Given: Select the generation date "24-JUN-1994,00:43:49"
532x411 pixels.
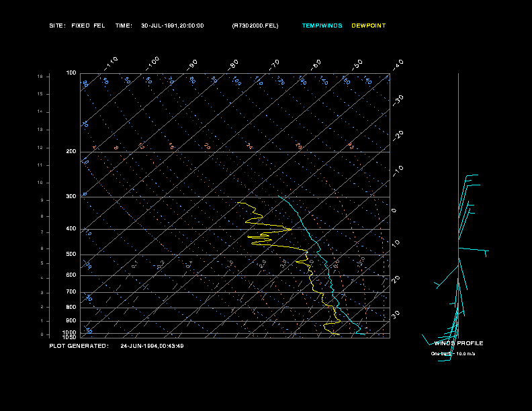Looking at the screenshot, I should pyautogui.click(x=152, y=346).
